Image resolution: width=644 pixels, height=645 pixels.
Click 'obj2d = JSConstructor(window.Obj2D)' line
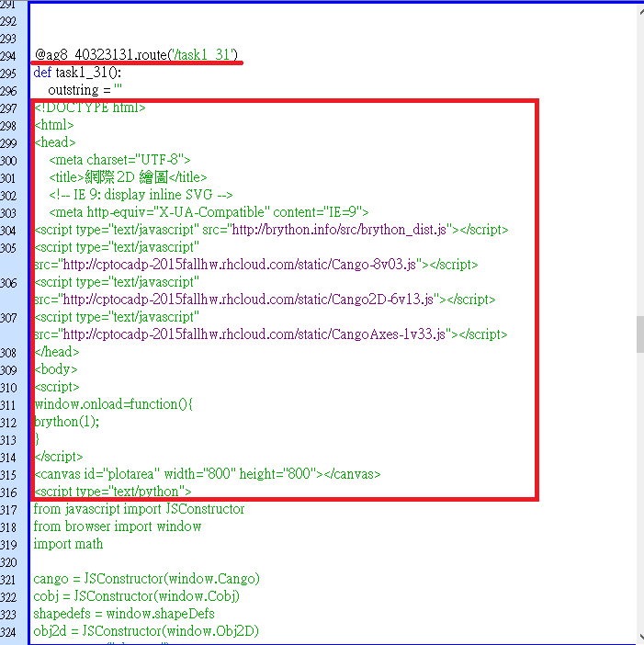pyautogui.click(x=146, y=631)
